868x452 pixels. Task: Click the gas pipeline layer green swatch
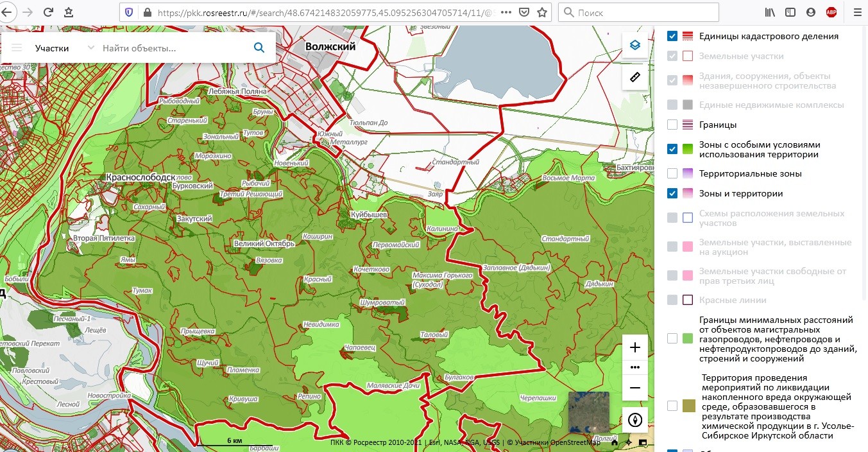(x=688, y=338)
